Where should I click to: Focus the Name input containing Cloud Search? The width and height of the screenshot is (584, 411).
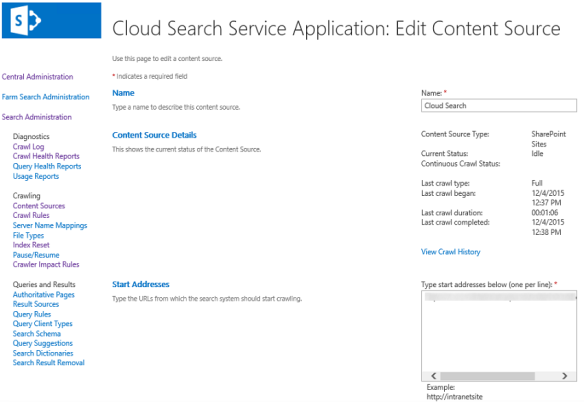point(499,106)
